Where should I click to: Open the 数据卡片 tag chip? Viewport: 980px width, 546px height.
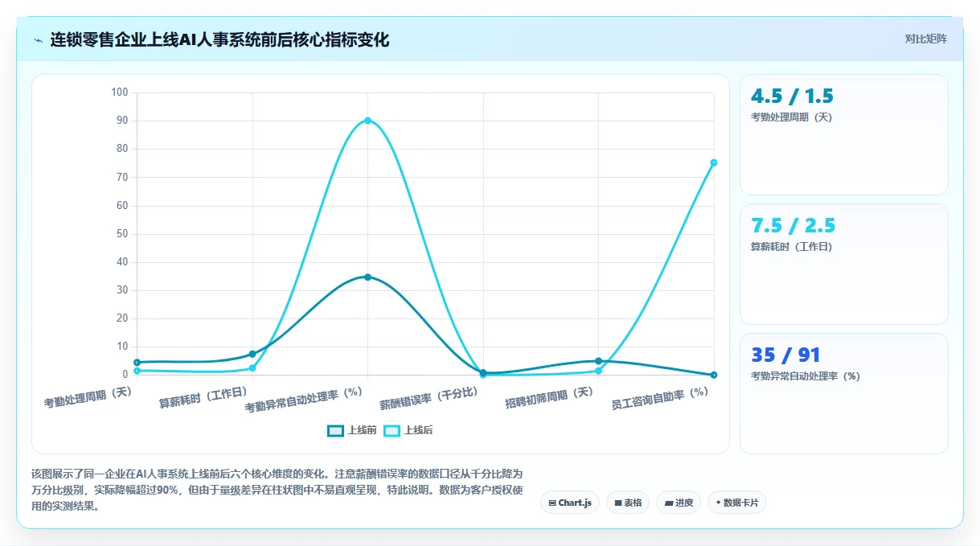[737, 503]
